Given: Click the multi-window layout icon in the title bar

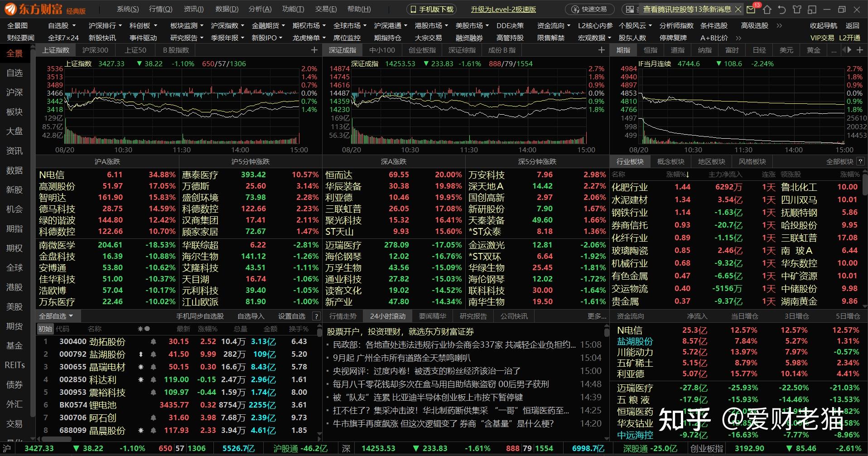Looking at the screenshot, I should coord(812,9).
